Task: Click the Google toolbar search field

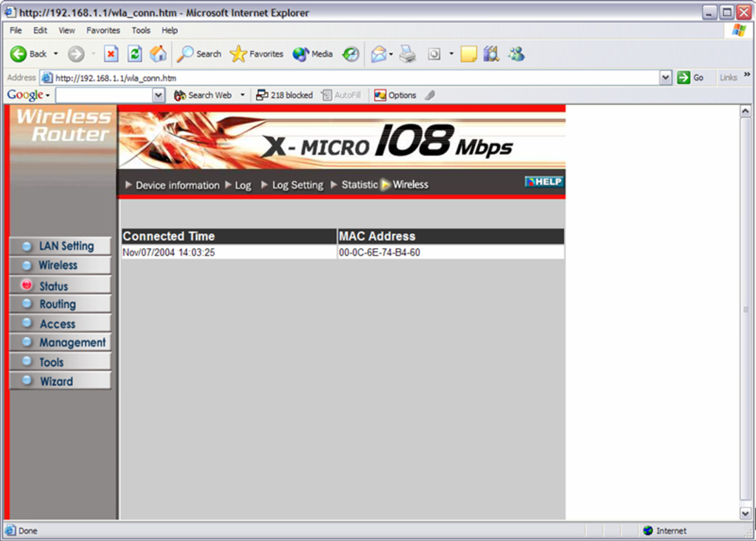Action: 105,96
